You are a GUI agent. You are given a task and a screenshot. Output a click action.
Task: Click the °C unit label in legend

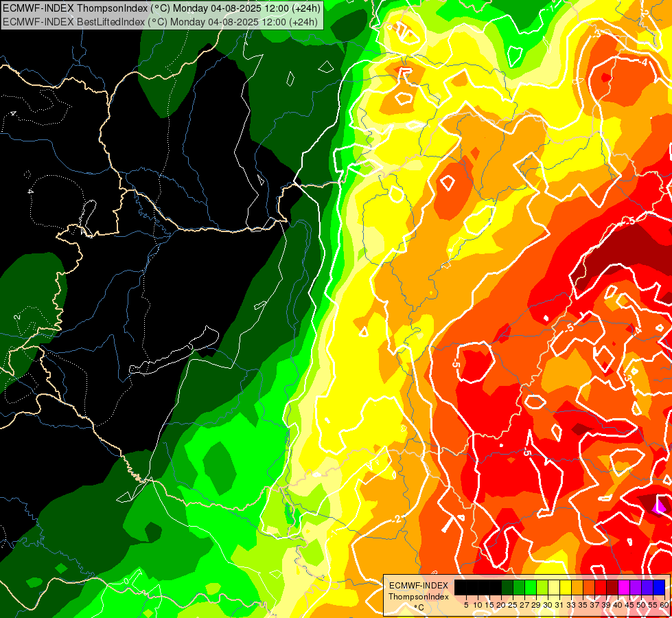click(x=419, y=607)
